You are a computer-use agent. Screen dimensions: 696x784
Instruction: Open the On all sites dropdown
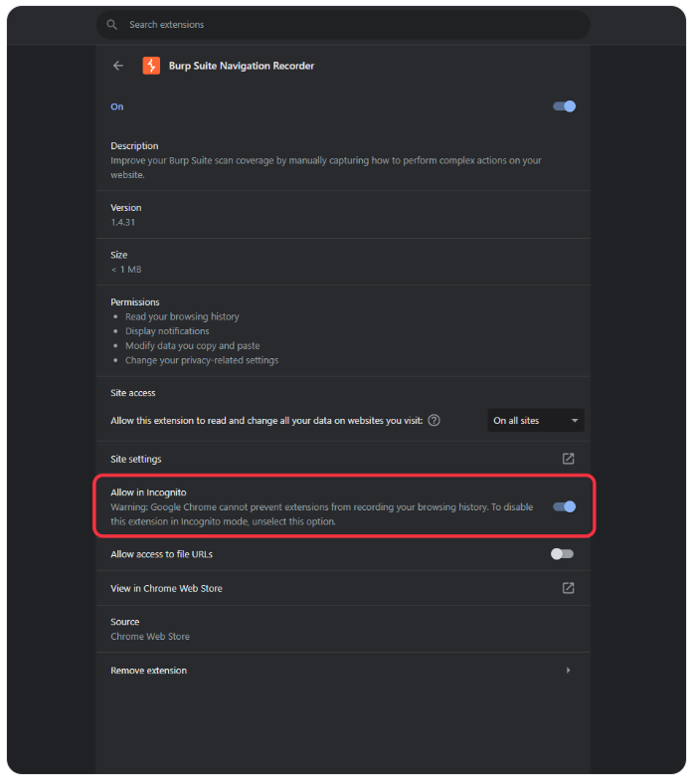click(536, 421)
